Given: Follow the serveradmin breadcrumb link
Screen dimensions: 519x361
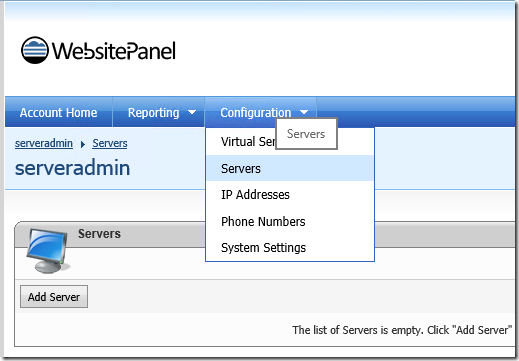Looking at the screenshot, I should pyautogui.click(x=44, y=143).
